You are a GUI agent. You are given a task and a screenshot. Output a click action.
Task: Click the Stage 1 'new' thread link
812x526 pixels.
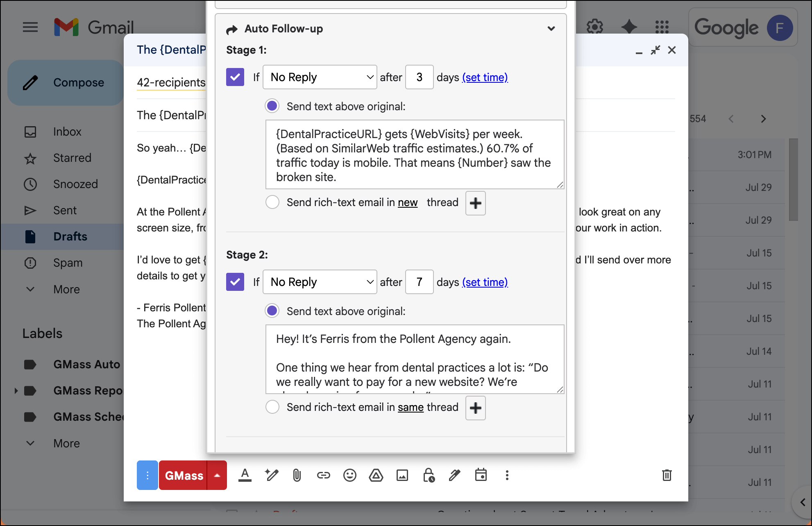coord(408,202)
